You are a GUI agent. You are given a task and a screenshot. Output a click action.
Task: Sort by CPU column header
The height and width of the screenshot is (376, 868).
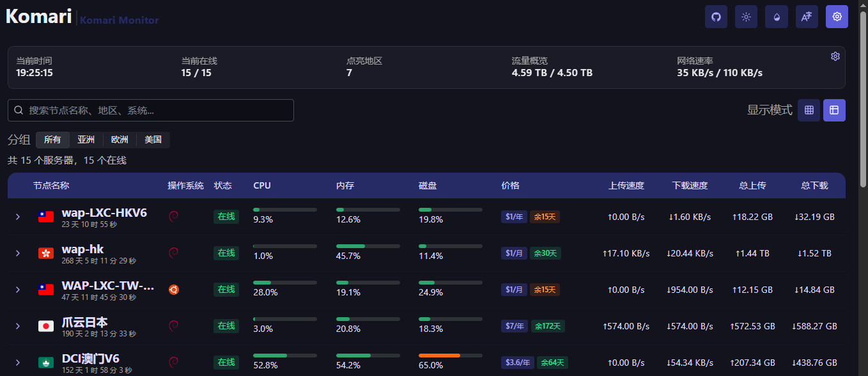click(x=262, y=185)
